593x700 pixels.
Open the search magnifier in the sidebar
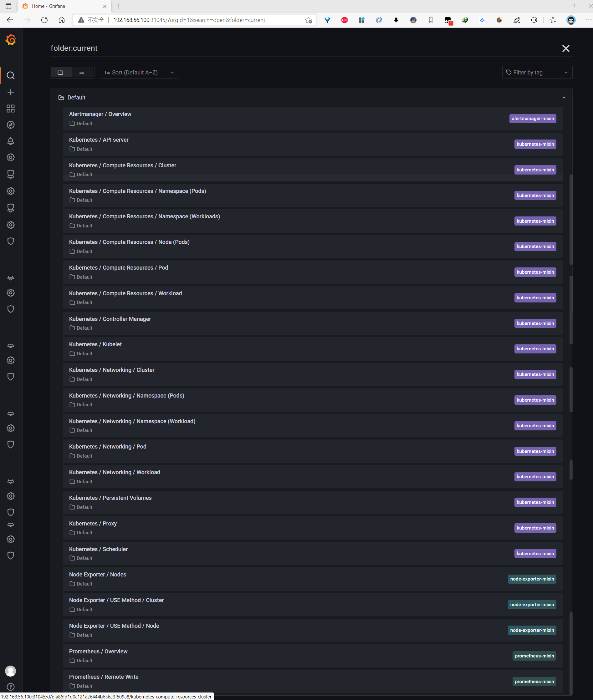11,75
